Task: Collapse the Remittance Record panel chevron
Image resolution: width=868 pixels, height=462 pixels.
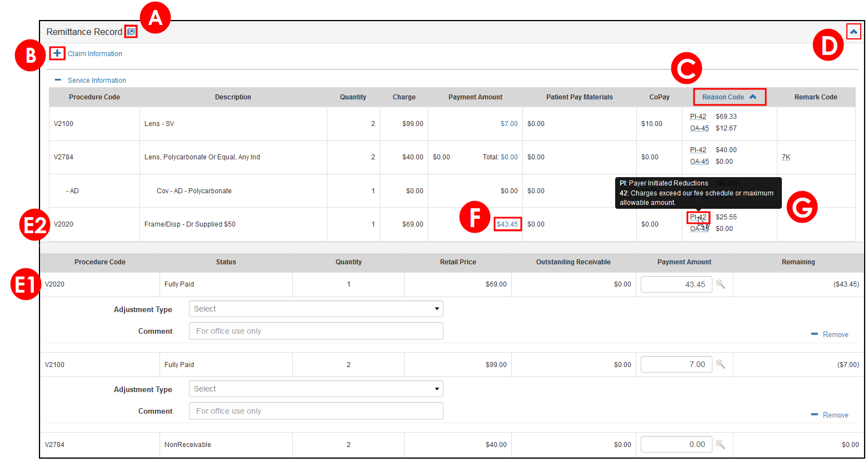Action: pyautogui.click(x=854, y=32)
